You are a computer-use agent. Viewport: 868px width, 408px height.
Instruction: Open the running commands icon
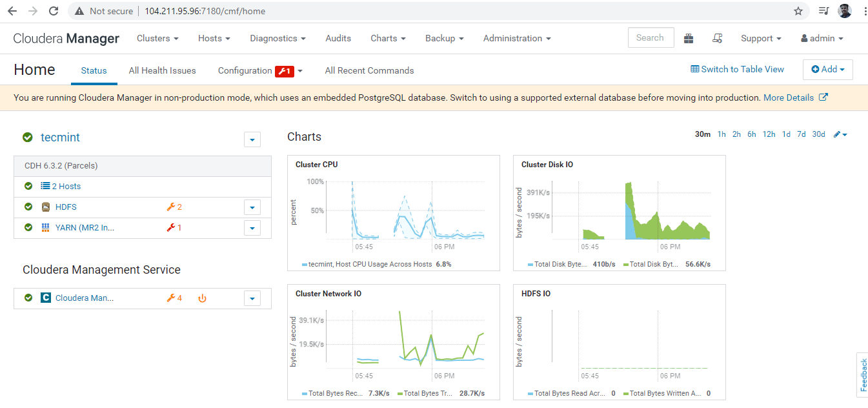click(x=717, y=38)
